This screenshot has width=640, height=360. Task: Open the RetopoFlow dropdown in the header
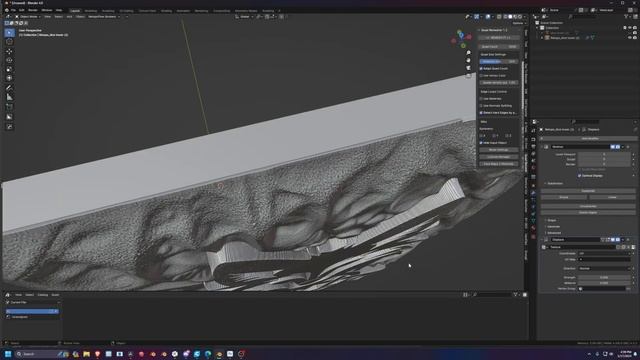(x=104, y=17)
